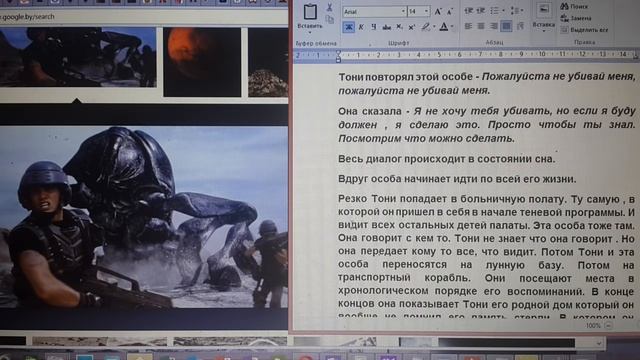Click the font color letter A icon
The height and width of the screenshot is (360, 640).
(x=444, y=27)
